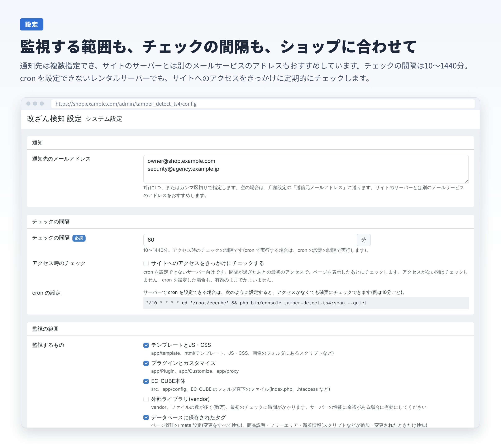
Task: Uncheck テンプレートとJS・CSS checkbox
Action: click(x=146, y=345)
